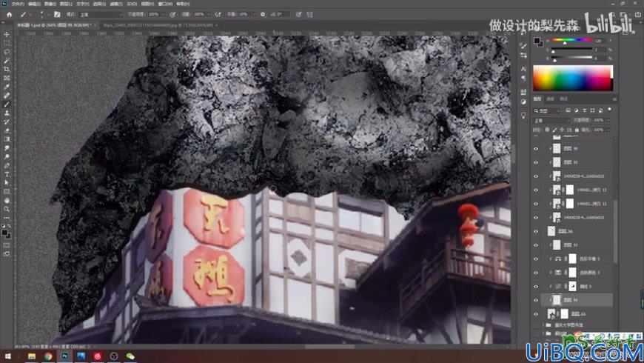Select the Dodge tool
The width and height of the screenshot is (644, 363).
click(7, 156)
